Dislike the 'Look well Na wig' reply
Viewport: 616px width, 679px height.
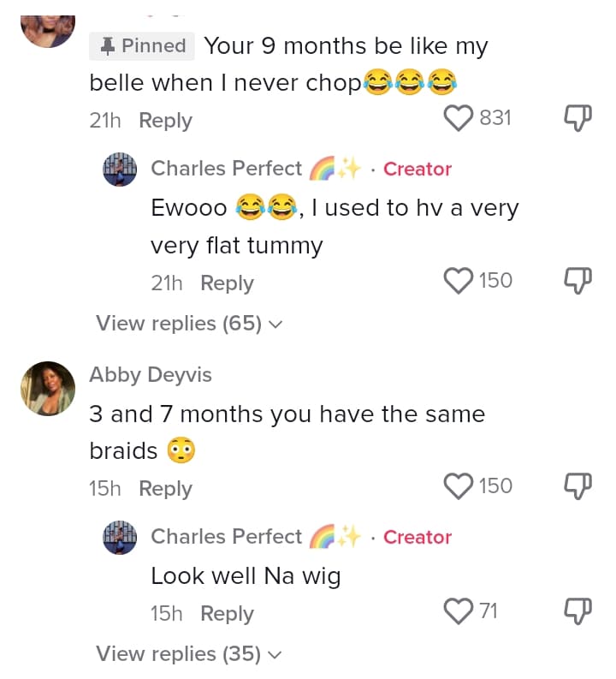pos(578,611)
